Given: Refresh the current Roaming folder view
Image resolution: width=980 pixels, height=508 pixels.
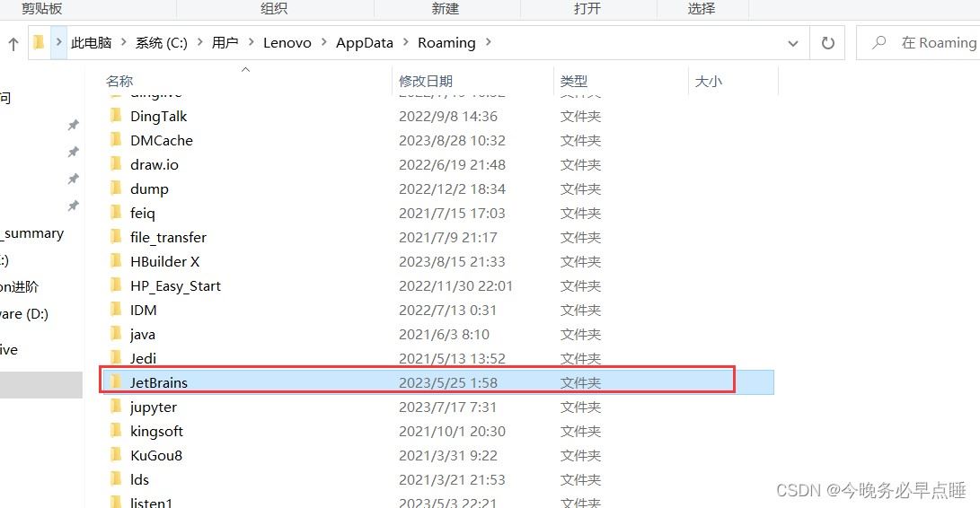Looking at the screenshot, I should tap(827, 43).
